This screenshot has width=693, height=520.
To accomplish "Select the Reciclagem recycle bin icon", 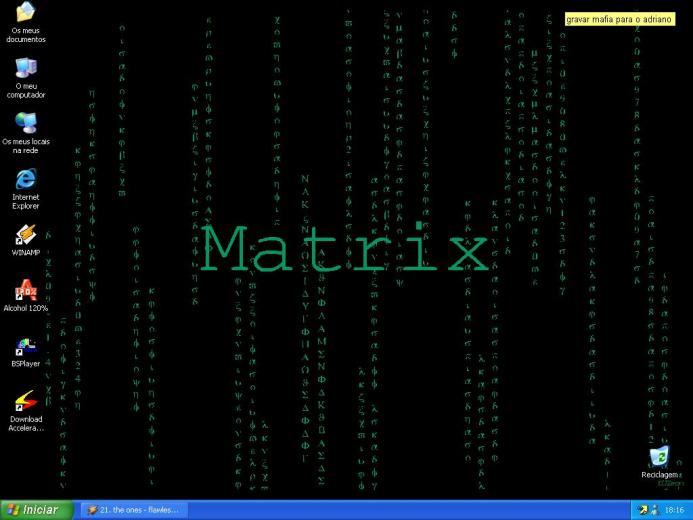I will [x=659, y=457].
